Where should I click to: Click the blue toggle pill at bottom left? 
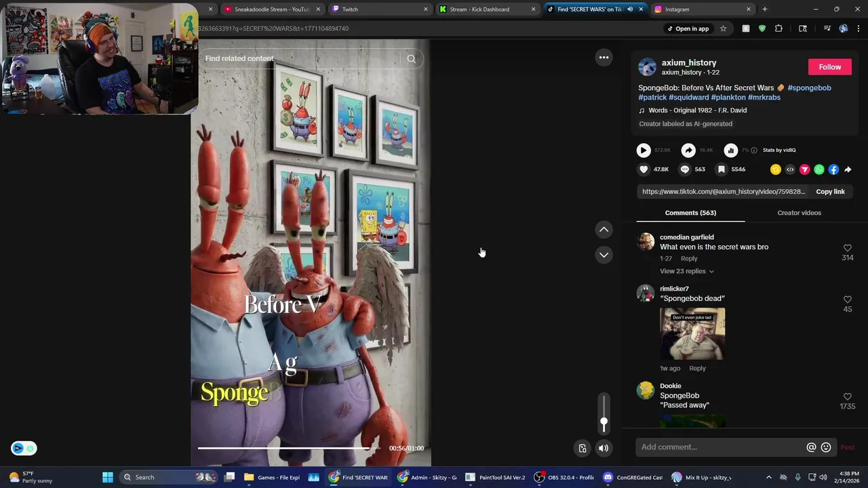click(x=24, y=448)
